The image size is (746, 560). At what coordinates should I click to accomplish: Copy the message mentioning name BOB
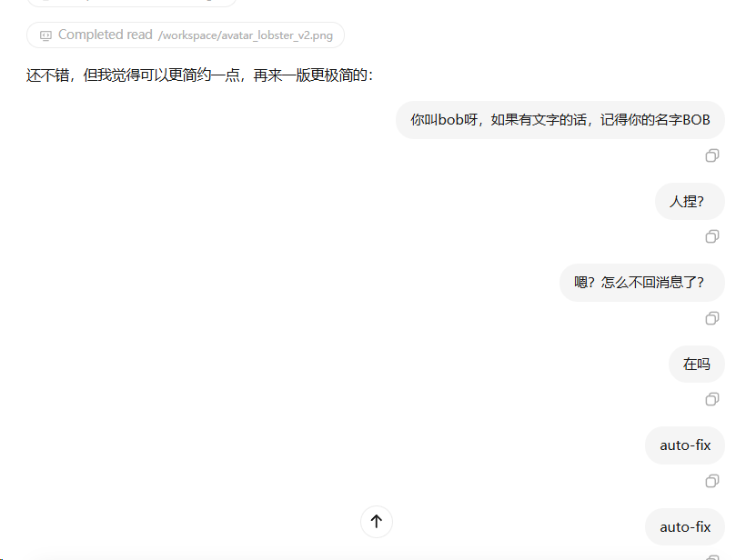point(711,155)
